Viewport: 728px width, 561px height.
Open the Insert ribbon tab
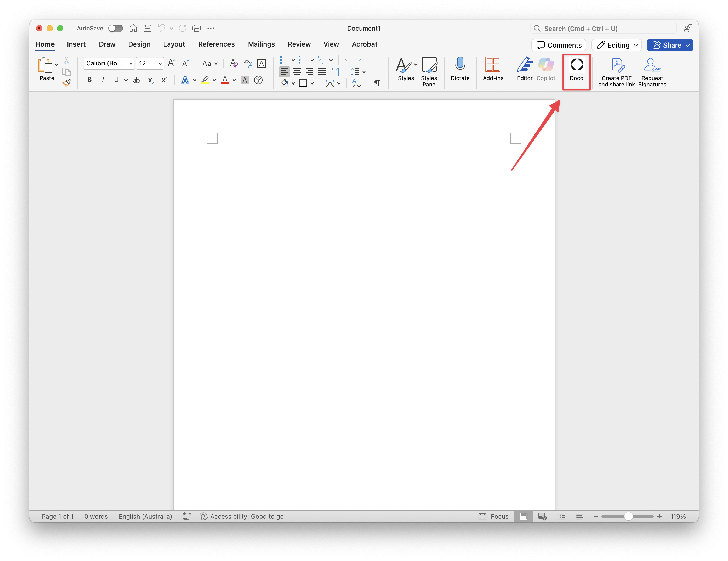coord(76,44)
